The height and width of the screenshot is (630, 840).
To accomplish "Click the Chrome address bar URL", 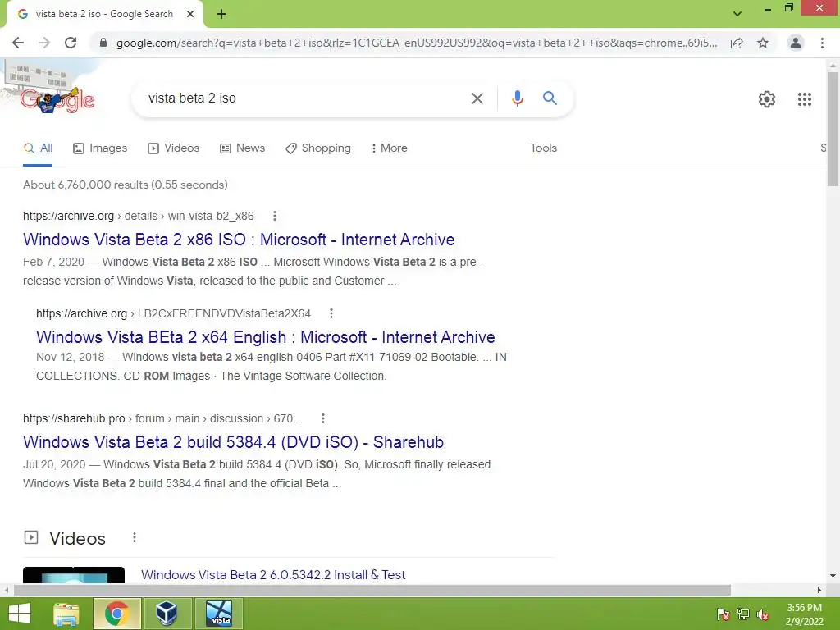I will (416, 43).
